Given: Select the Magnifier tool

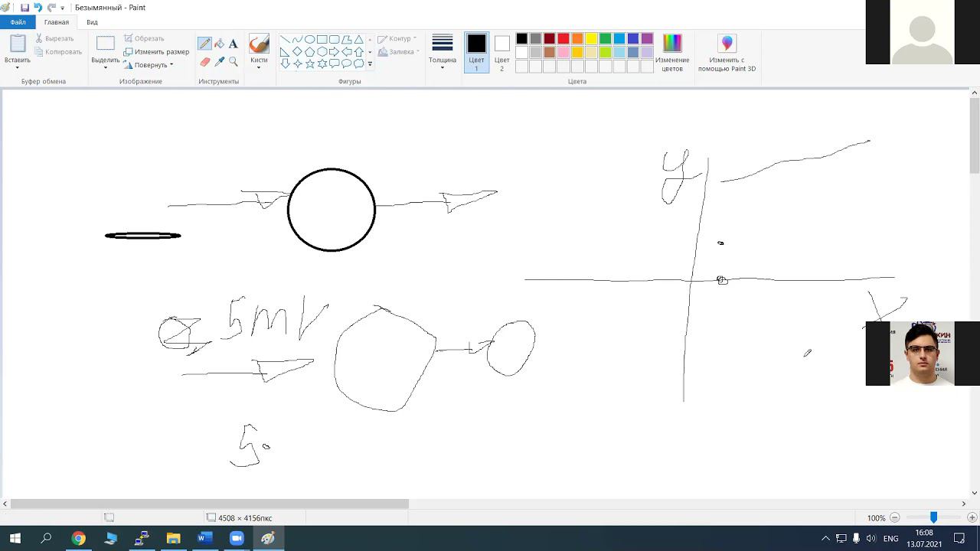Looking at the screenshot, I should pos(234,61).
